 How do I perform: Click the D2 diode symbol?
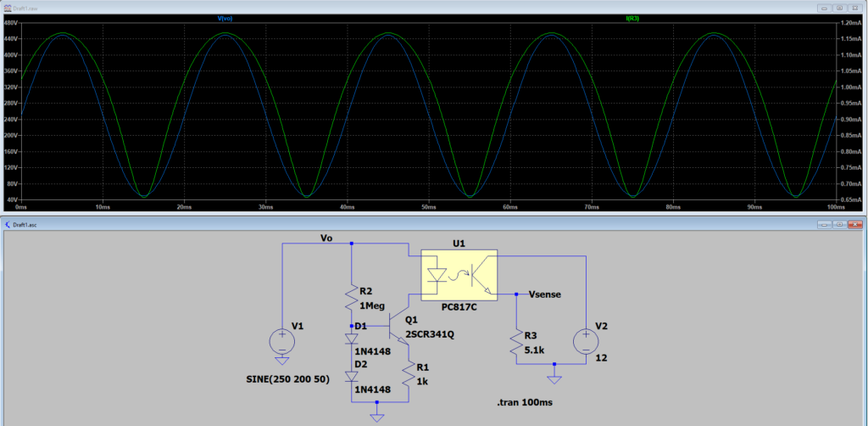[x=351, y=377]
